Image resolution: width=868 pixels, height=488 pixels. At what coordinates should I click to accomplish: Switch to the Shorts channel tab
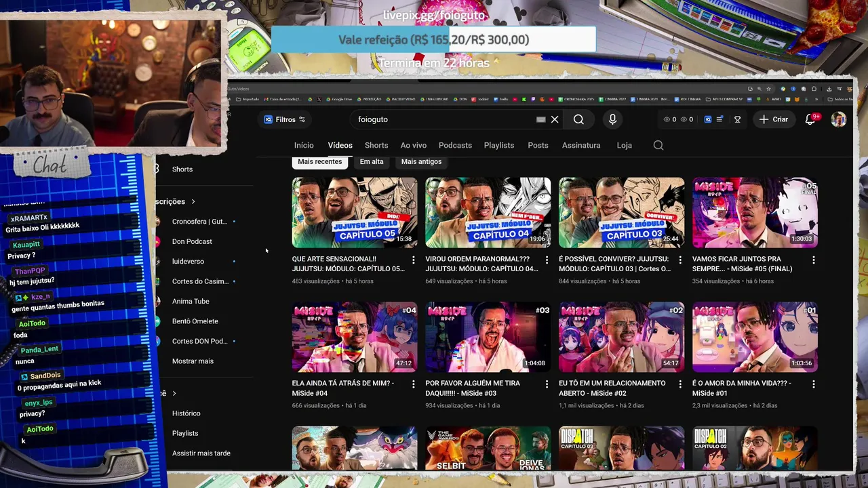pos(376,145)
